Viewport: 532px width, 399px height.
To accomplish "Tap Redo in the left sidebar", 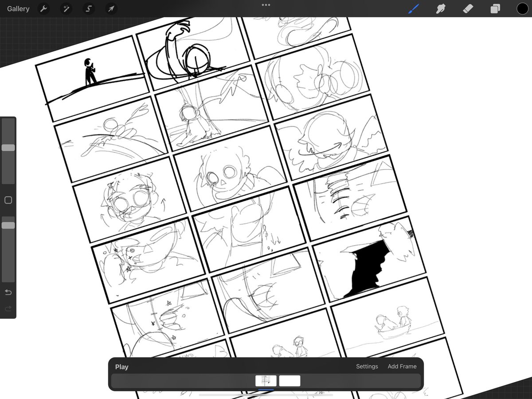I will click(x=8, y=308).
